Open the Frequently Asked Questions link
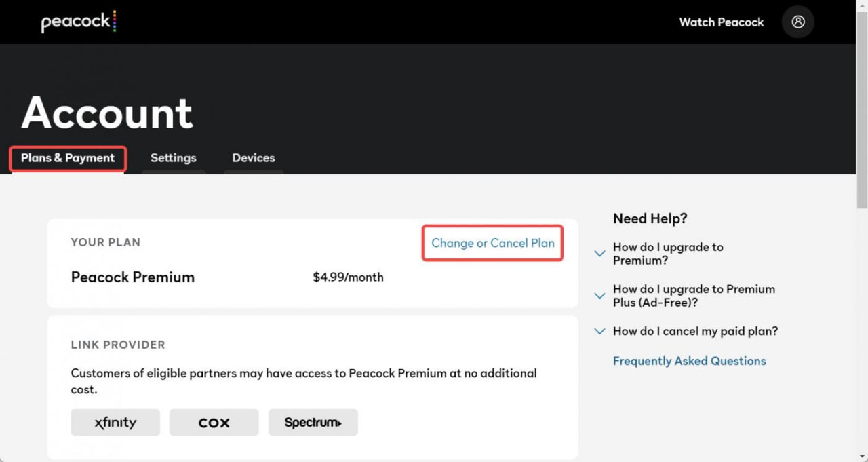 click(x=689, y=361)
